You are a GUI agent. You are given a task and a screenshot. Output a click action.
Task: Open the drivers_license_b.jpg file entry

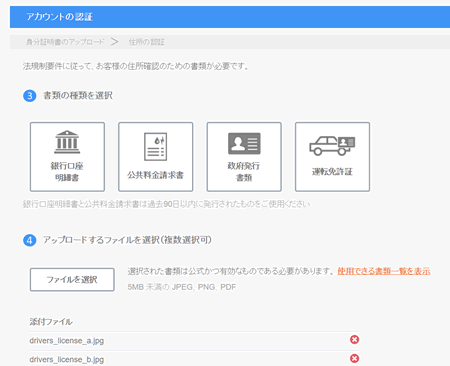(67, 359)
